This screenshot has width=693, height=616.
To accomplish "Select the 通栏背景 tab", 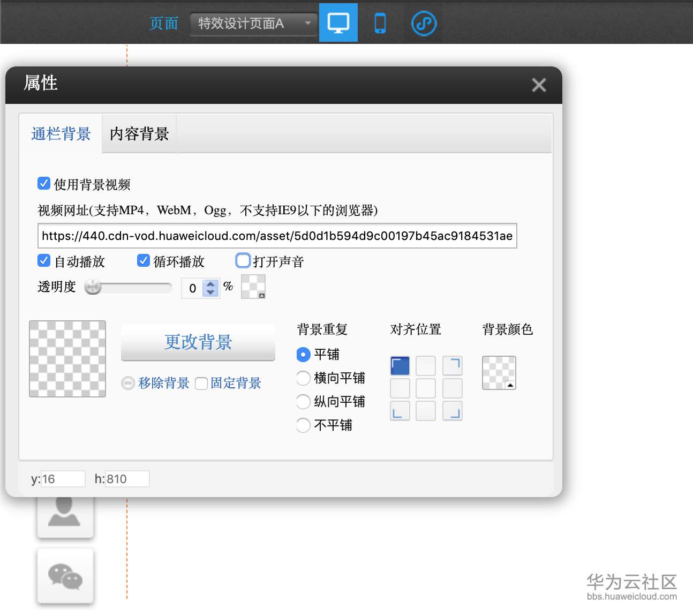I will [x=61, y=134].
